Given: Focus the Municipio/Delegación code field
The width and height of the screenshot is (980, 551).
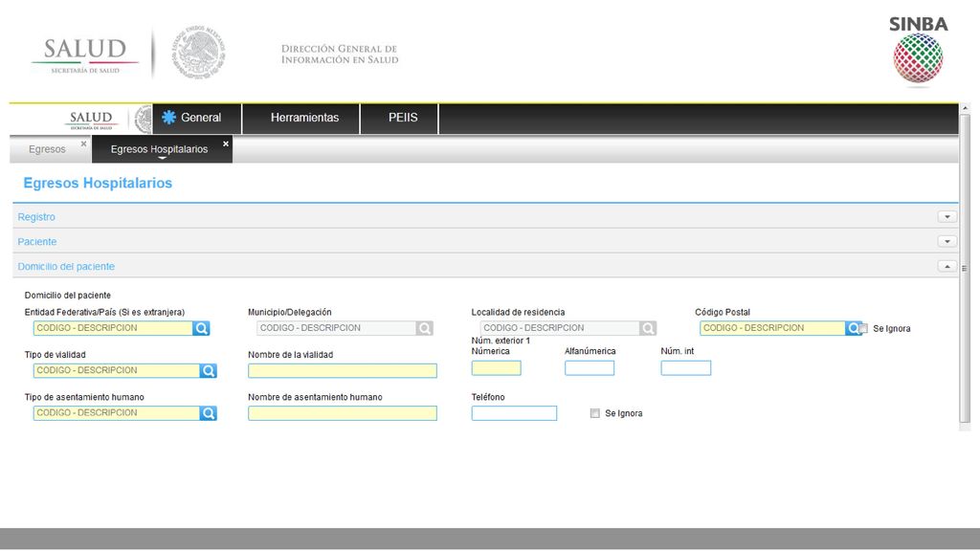Looking at the screenshot, I should click(336, 328).
